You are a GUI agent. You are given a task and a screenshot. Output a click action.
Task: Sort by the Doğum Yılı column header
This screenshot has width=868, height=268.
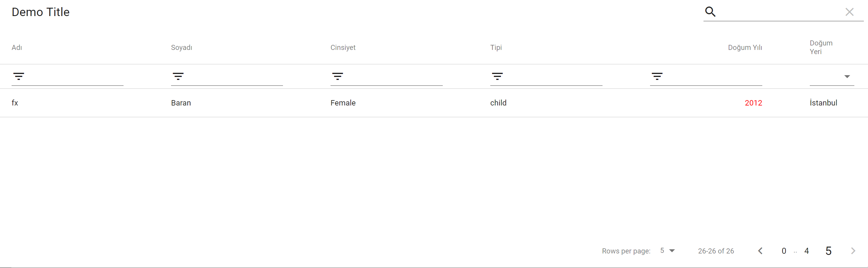[x=745, y=47]
